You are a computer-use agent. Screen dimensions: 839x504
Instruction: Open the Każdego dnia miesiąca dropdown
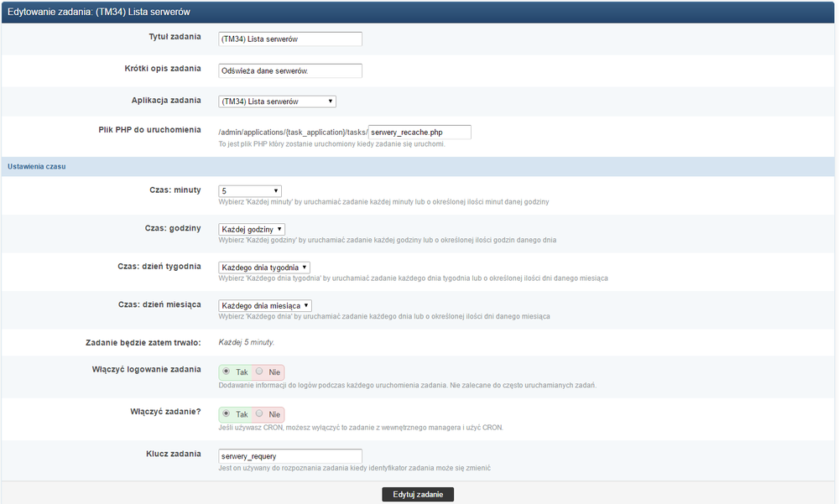264,306
